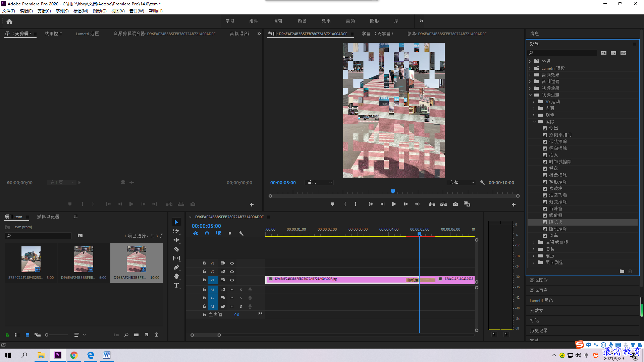Image resolution: width=644 pixels, height=362 pixels.
Task: Open the playback resolution 完整 dropdown
Action: (462, 183)
